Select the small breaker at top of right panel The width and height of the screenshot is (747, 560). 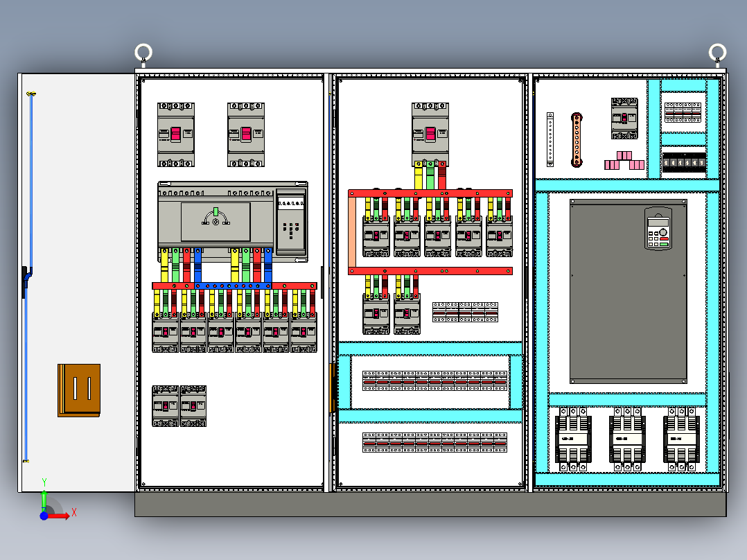click(624, 119)
